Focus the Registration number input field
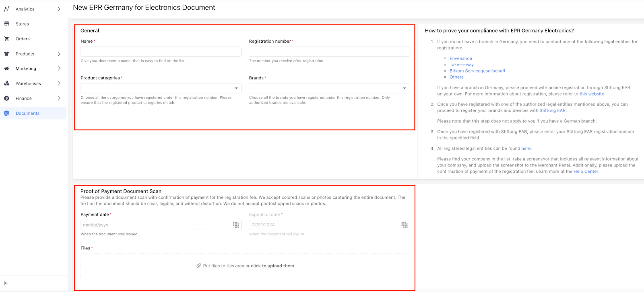This screenshot has height=293, width=644. [329, 52]
